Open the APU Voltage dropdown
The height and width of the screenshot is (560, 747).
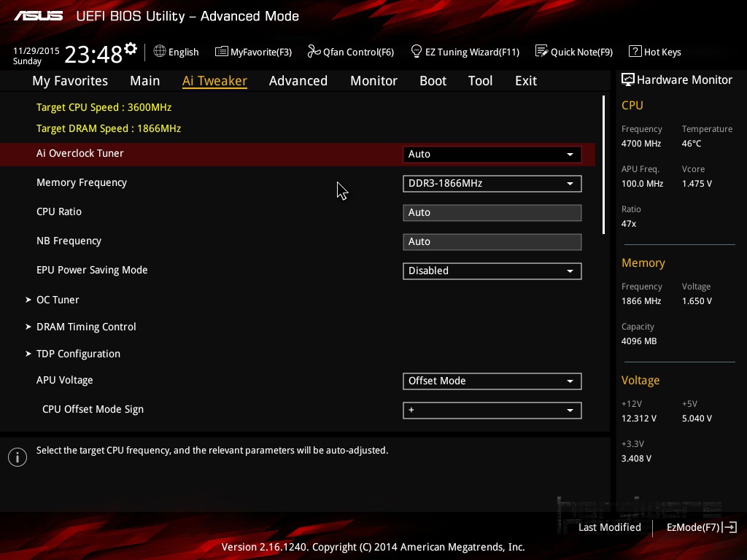click(492, 381)
